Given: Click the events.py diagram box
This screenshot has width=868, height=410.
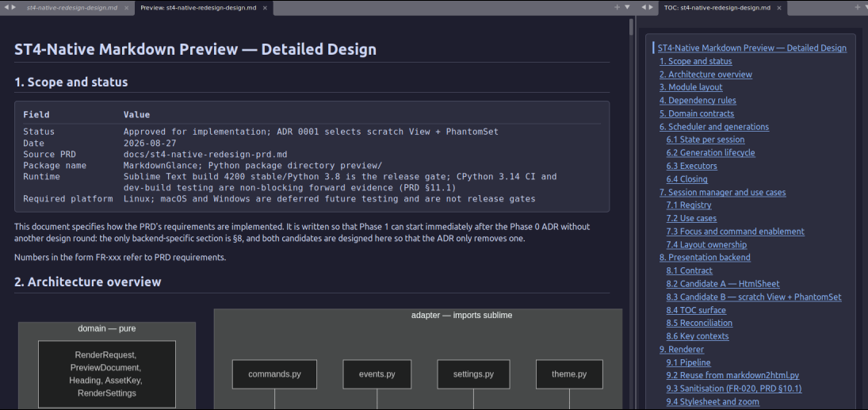Looking at the screenshot, I should tap(377, 374).
